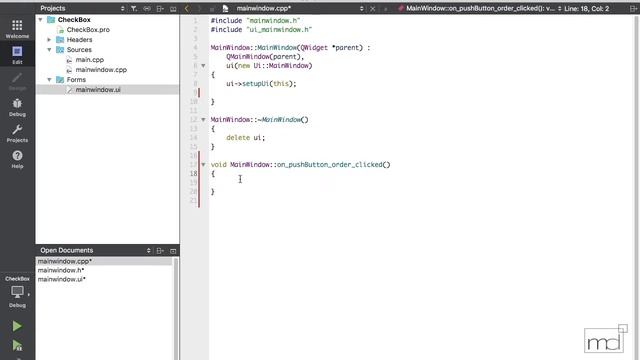This screenshot has width=640, height=360.
Task: Select the Forms folder
Action: click(x=76, y=80)
